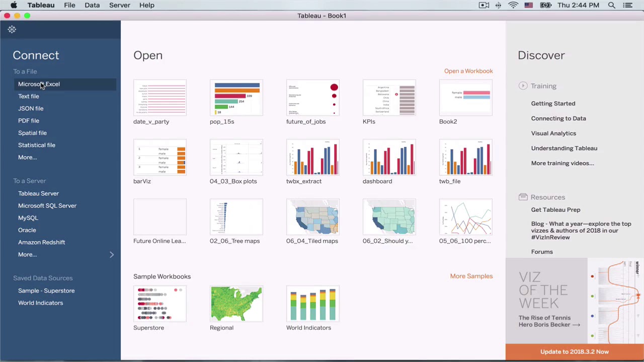
Task: Connect to a Spatial file
Action: (x=32, y=133)
